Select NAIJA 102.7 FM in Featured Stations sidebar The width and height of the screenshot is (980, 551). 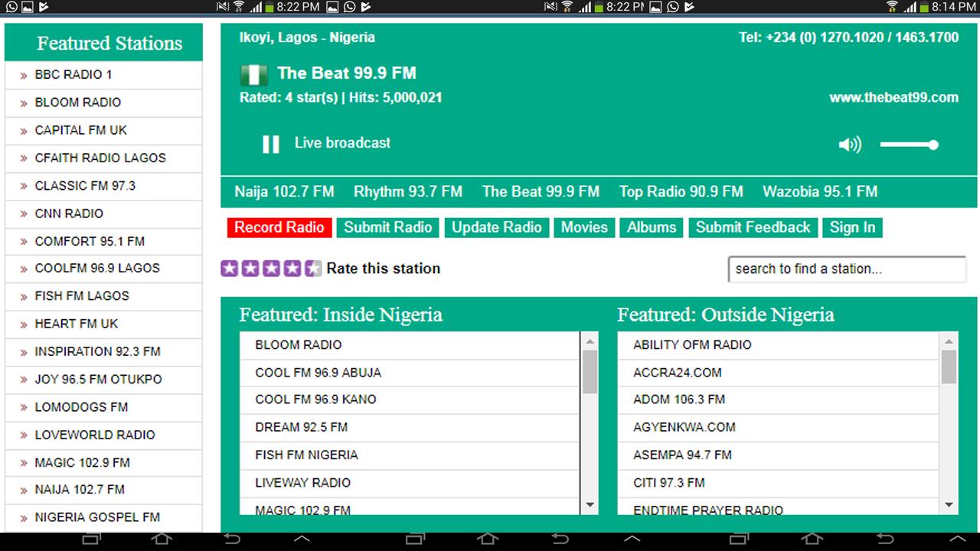(x=103, y=490)
